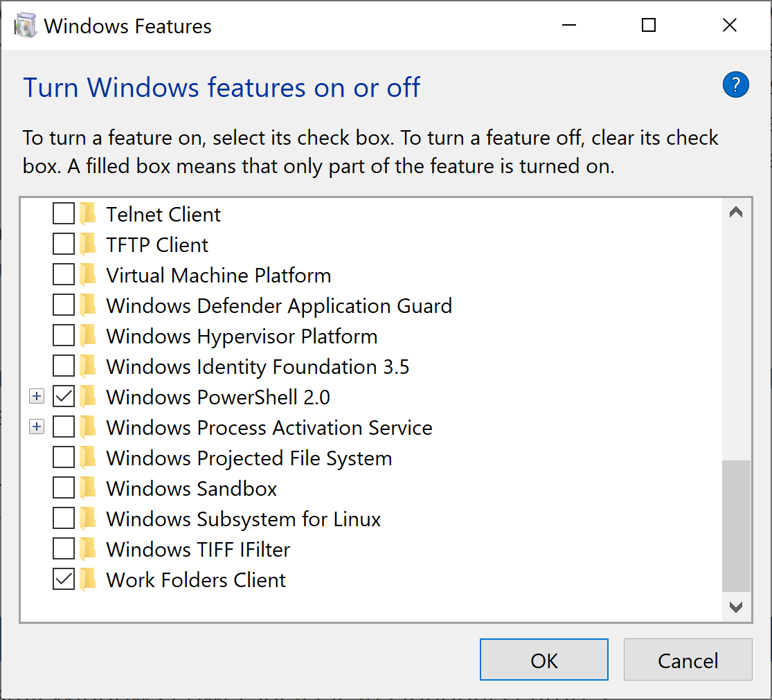
Task: Click the folder icon beside Telnet Client
Action: [x=88, y=215]
